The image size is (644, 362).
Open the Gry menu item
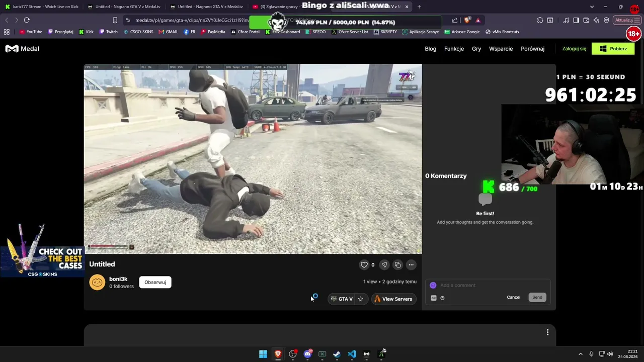pos(476,49)
